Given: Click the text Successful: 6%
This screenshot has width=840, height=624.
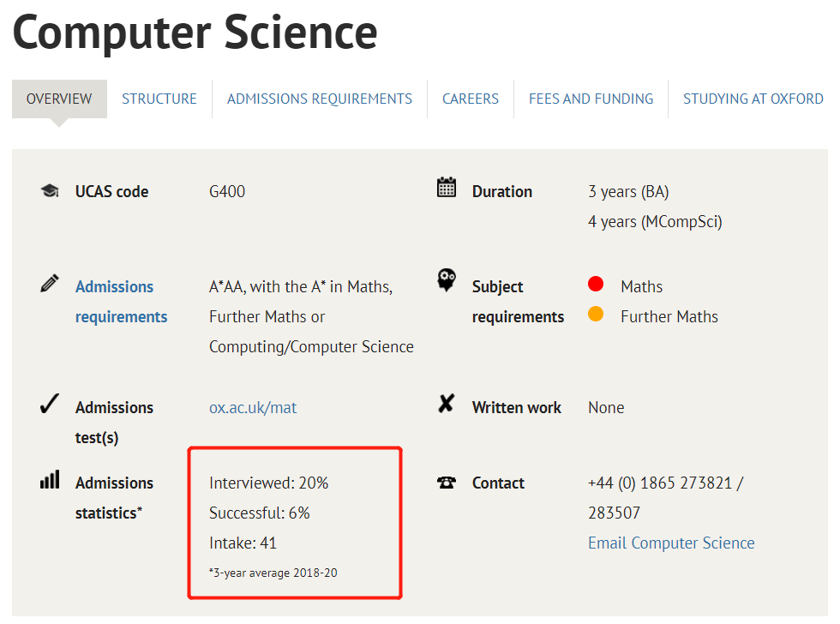Looking at the screenshot, I should (259, 513).
